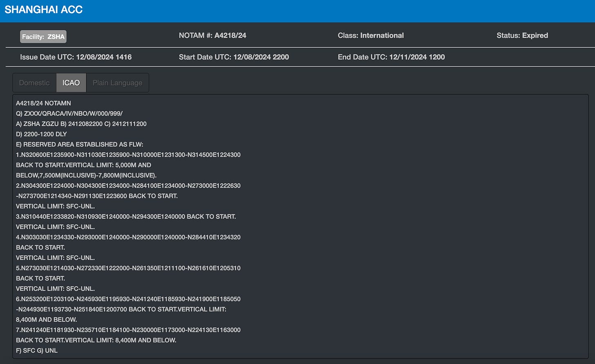Select the NOTAM #: A4218/24 label
The image size is (595, 364).
(x=212, y=36)
